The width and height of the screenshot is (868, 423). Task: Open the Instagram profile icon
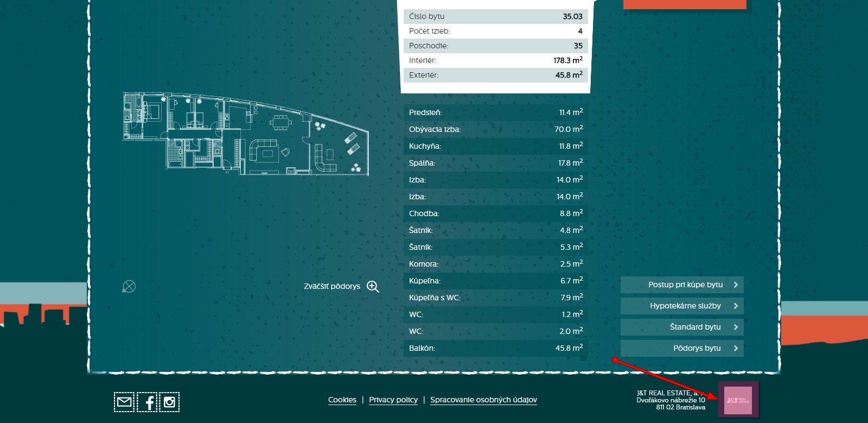pyautogui.click(x=169, y=402)
